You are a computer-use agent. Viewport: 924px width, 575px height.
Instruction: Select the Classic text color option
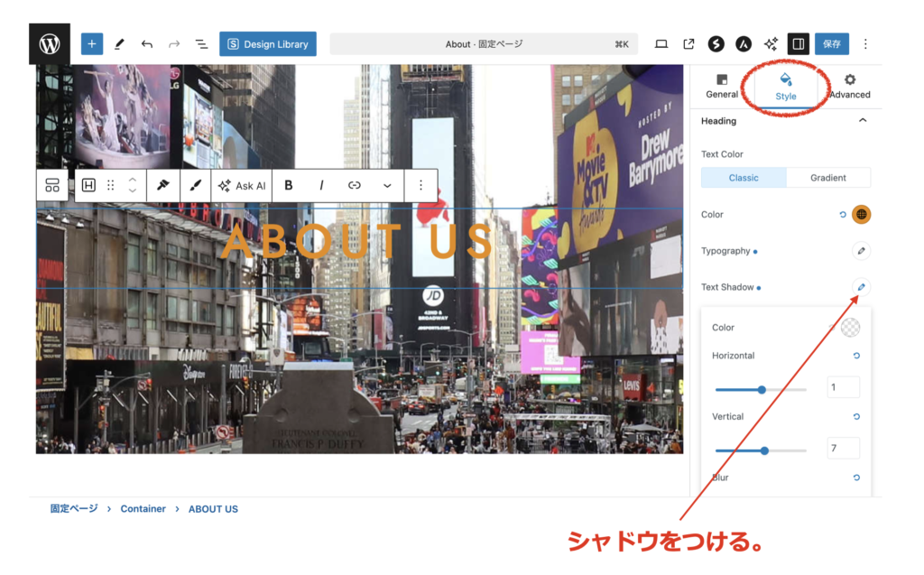click(744, 178)
